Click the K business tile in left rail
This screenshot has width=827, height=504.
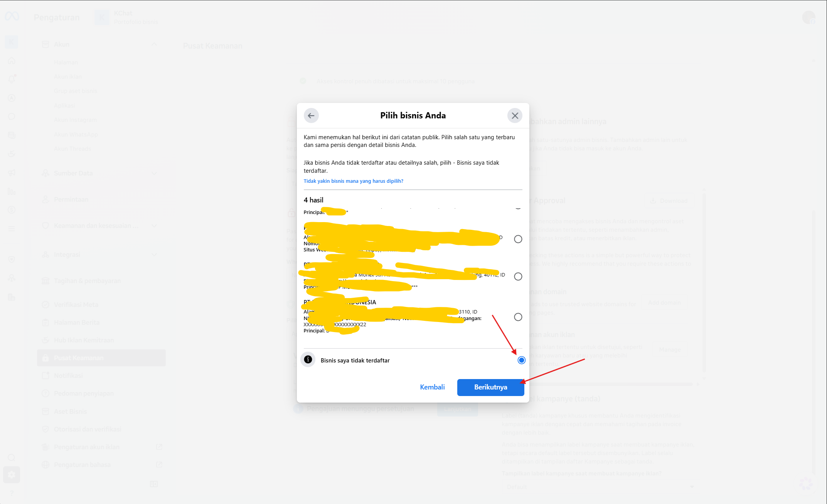12,42
